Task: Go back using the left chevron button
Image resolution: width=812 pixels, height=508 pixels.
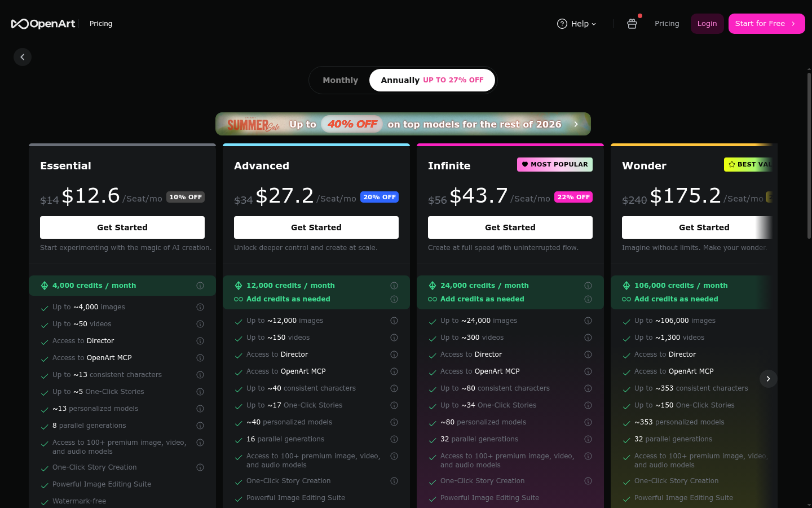Action: point(23,57)
